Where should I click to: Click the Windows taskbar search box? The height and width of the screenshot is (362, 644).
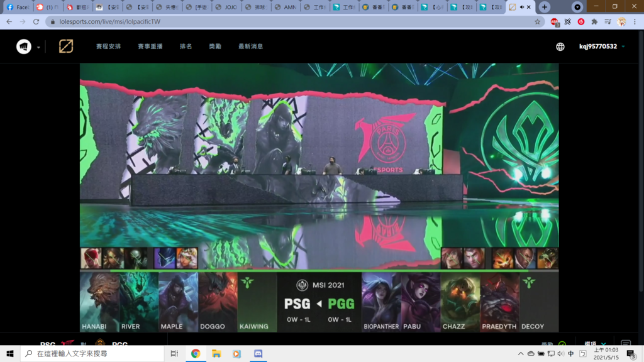(x=92, y=353)
